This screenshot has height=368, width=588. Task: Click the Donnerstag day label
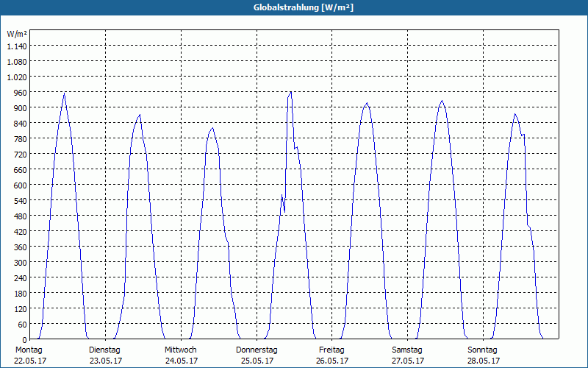click(x=257, y=350)
